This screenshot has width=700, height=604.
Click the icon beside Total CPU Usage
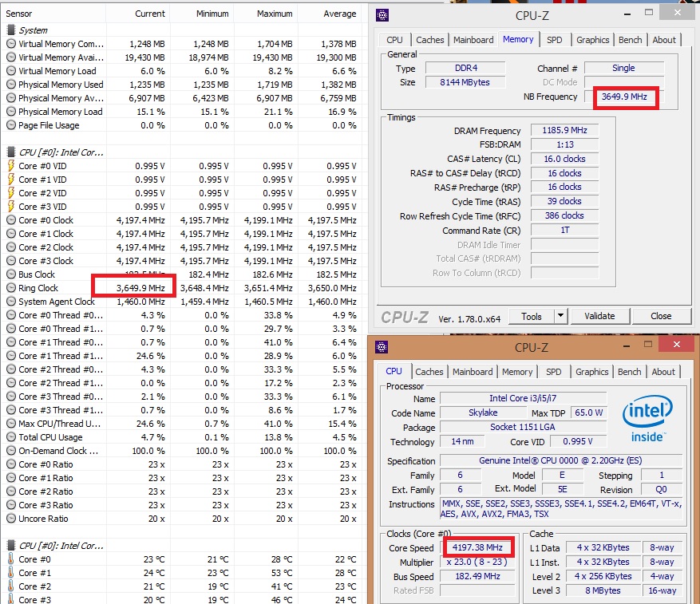10,437
